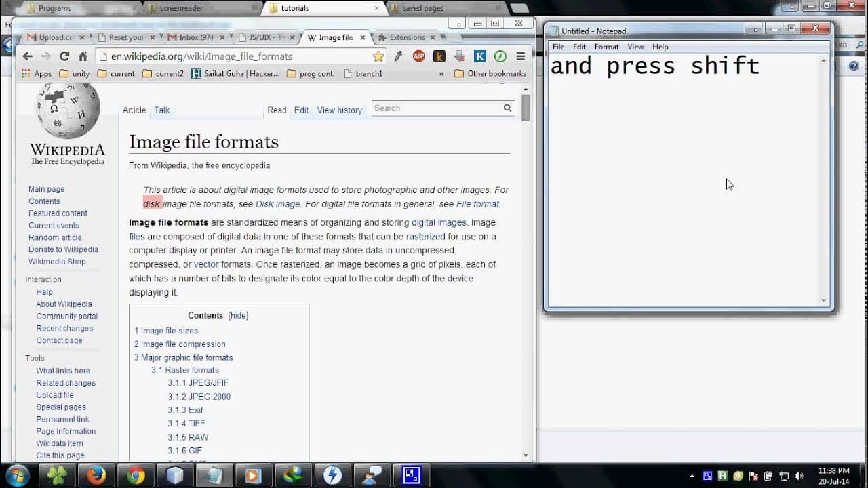Open the 'rasterized' link
Screen dimensions: 868x488
pos(425,237)
